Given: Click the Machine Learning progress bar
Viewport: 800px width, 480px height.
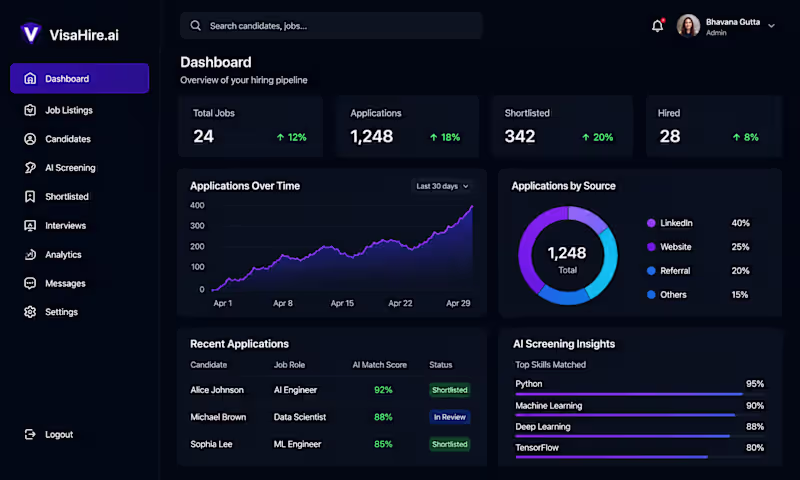Looking at the screenshot, I should pos(640,415).
